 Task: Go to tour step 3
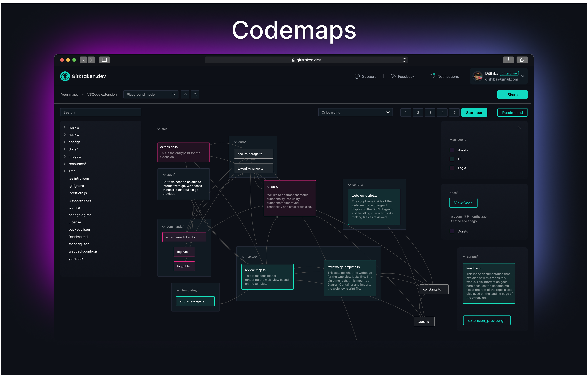(x=430, y=113)
